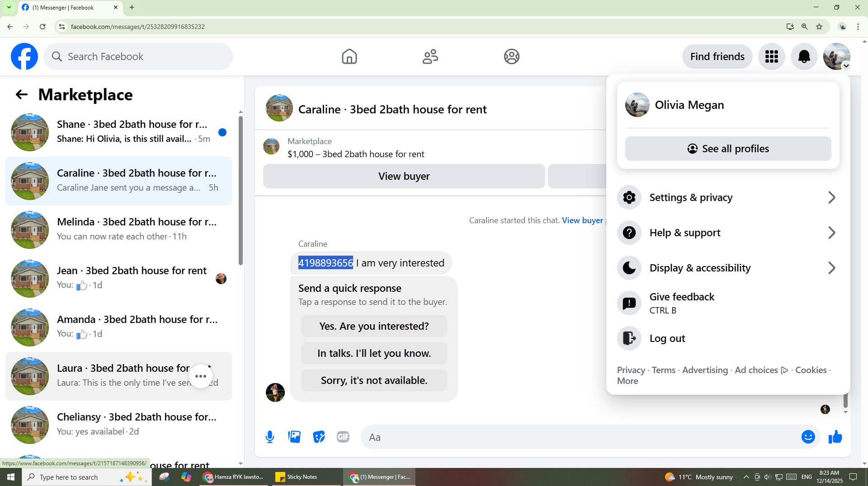The height and width of the screenshot is (486, 868).
Task: Click See all profiles button
Action: [x=728, y=149]
